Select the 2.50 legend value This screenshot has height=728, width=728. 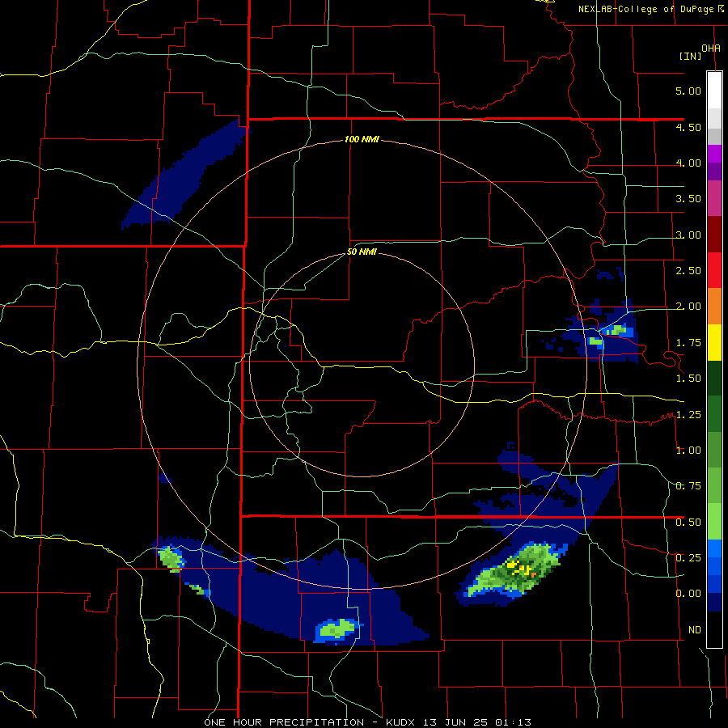click(x=688, y=271)
